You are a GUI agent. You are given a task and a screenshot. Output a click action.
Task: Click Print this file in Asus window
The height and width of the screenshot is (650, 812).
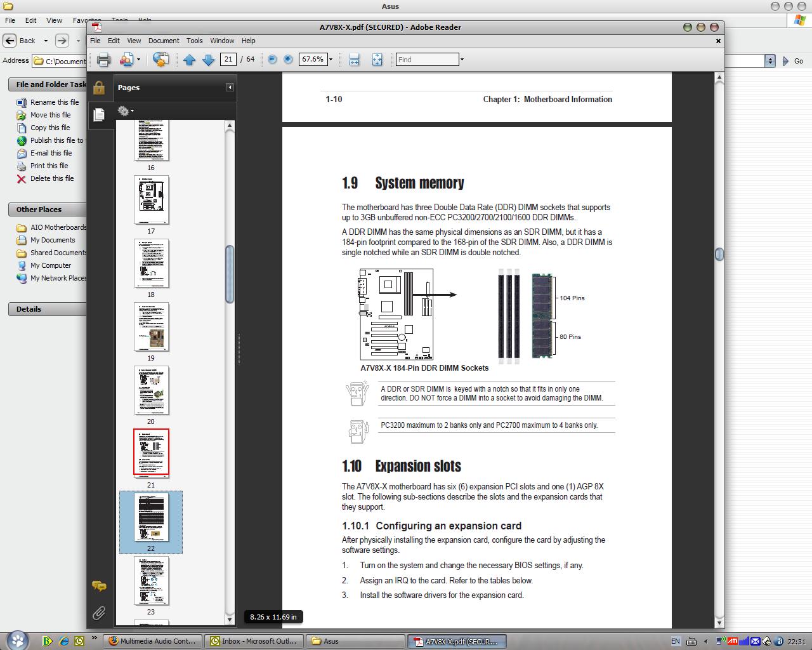(x=49, y=166)
